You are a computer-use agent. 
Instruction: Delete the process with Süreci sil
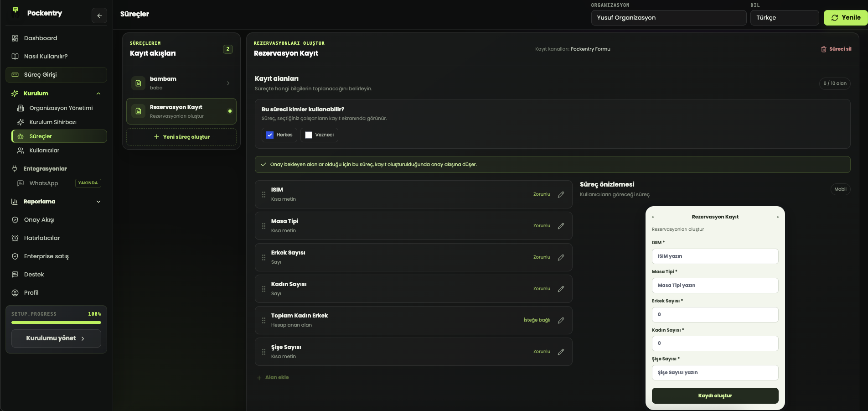(836, 49)
